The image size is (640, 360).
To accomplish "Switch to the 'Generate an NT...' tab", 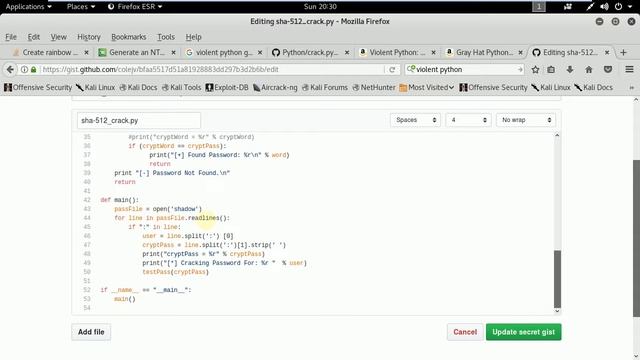I will point(137,52).
